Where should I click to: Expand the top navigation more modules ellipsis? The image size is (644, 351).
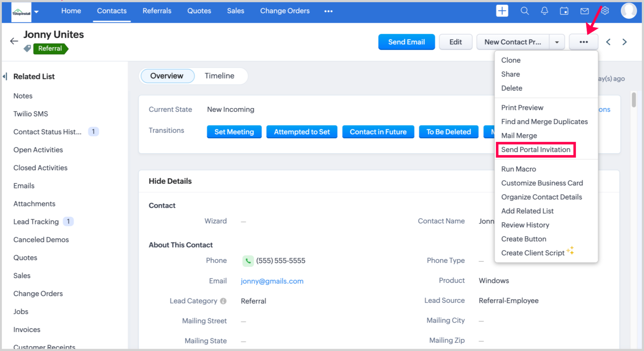point(328,11)
